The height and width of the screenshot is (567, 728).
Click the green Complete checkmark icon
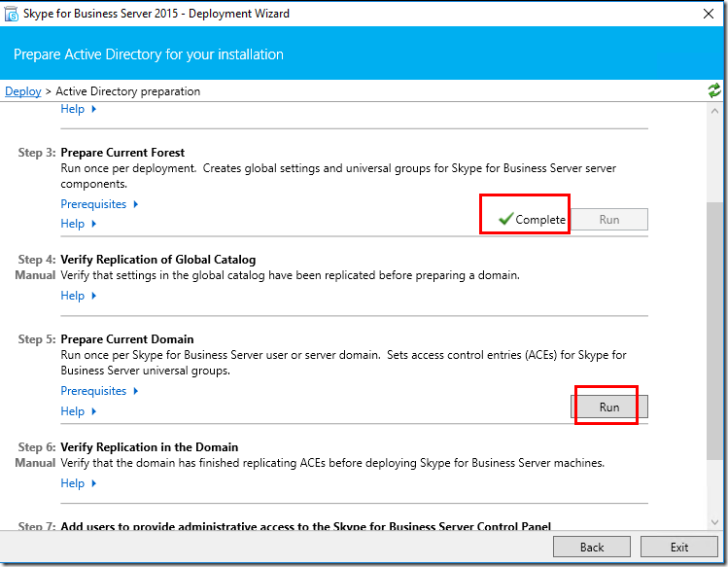coord(505,219)
